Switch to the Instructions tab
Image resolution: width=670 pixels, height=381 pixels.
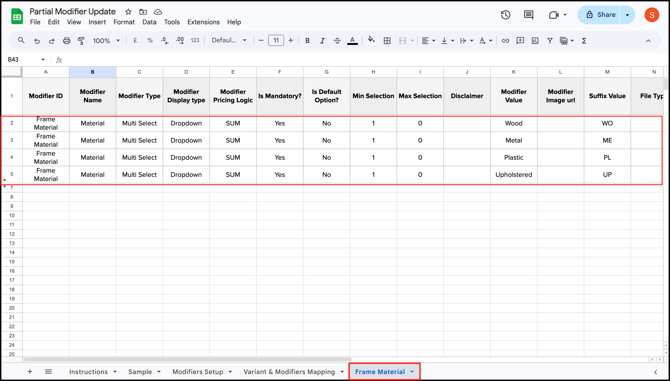click(88, 372)
